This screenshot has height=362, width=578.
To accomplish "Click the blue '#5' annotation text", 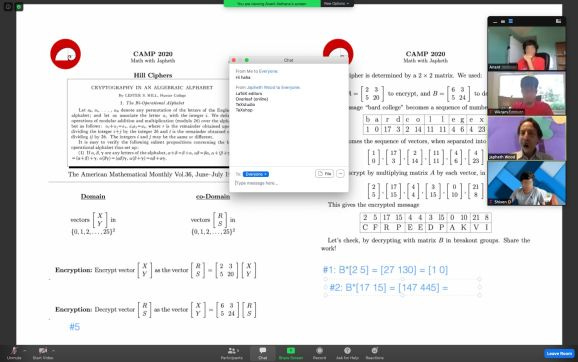I will point(74,327).
